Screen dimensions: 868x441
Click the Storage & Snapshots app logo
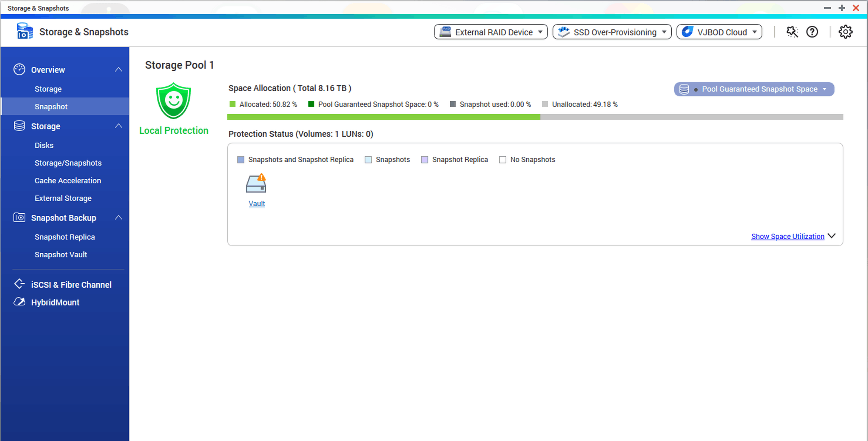pyautogui.click(x=25, y=31)
